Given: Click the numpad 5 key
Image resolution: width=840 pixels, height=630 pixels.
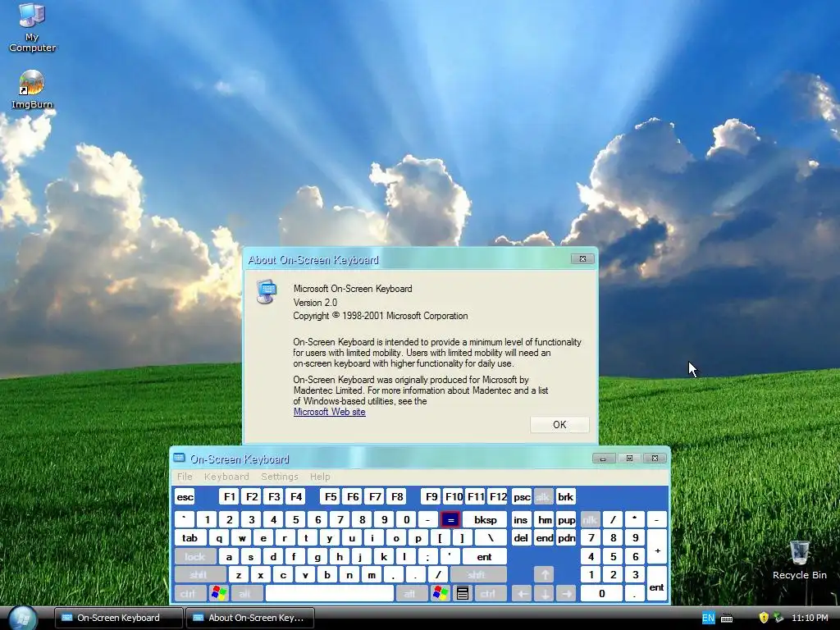Looking at the screenshot, I should coord(613,557).
